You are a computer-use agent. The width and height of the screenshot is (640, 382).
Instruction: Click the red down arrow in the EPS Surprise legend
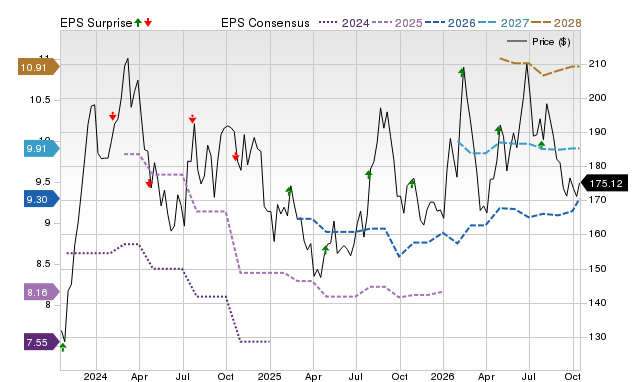148,22
